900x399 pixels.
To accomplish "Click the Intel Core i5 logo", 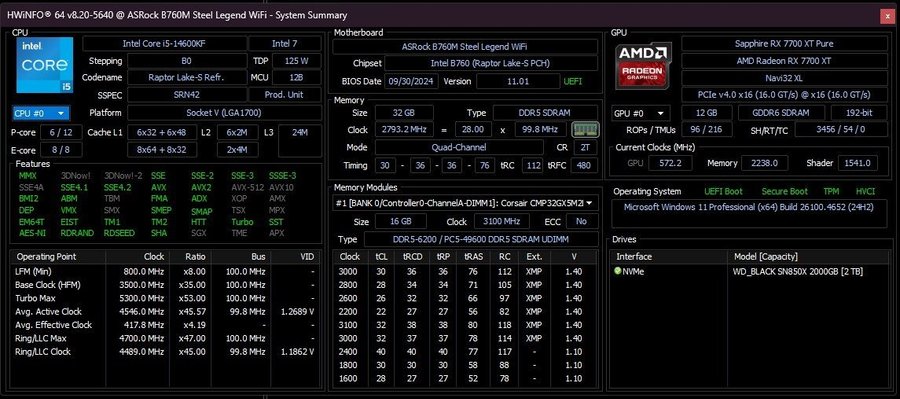I will (45, 65).
